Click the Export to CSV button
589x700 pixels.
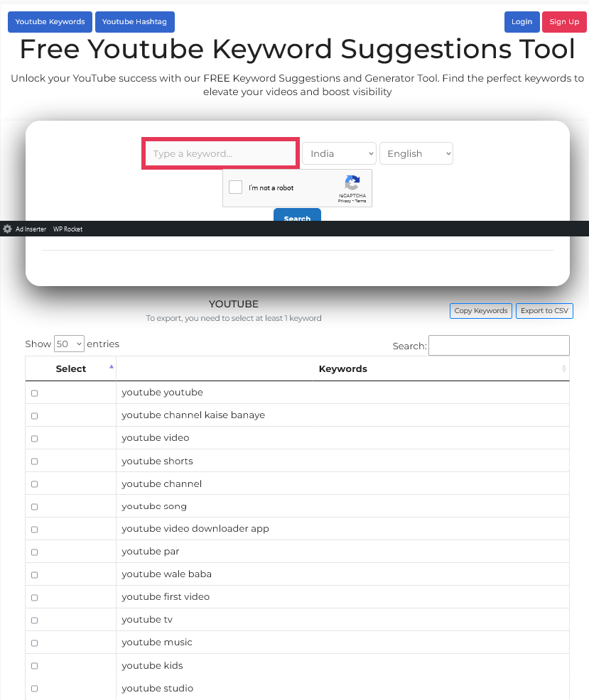tap(544, 311)
